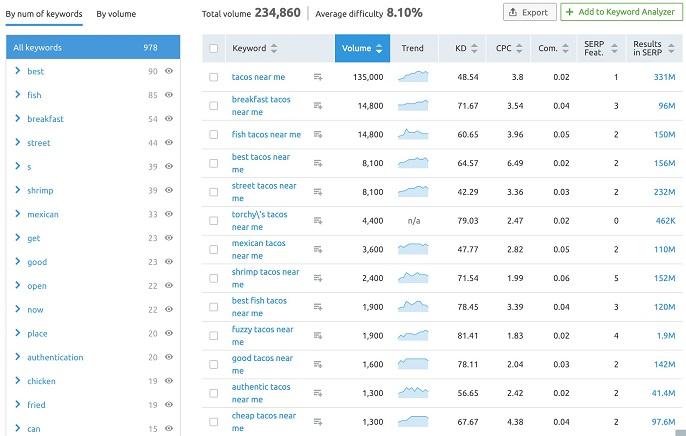Click the 6.49 CPC value
This screenshot has height=436, width=686.
point(515,163)
